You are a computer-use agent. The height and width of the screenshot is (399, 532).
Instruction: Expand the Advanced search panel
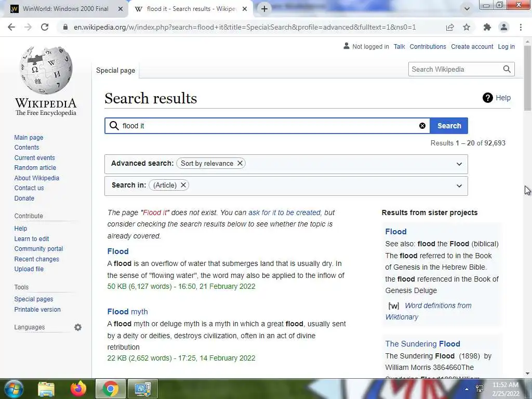[459, 164]
